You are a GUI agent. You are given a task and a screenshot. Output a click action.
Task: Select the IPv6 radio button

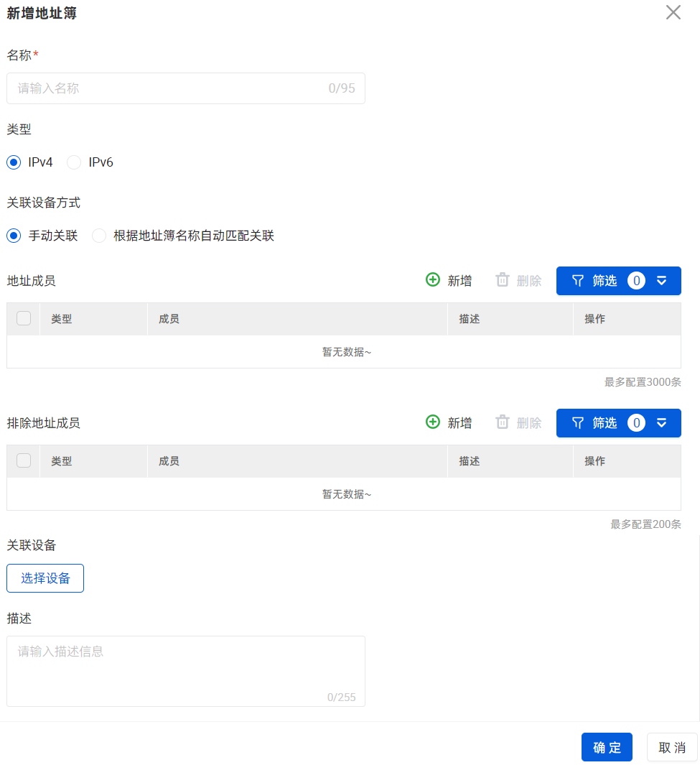click(74, 162)
